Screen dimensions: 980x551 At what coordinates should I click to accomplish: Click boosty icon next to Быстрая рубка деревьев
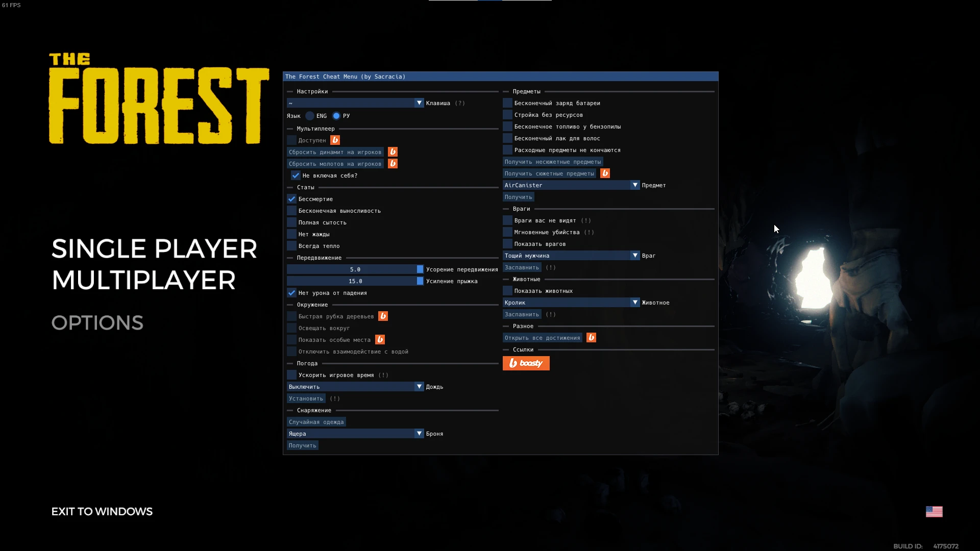click(x=383, y=316)
